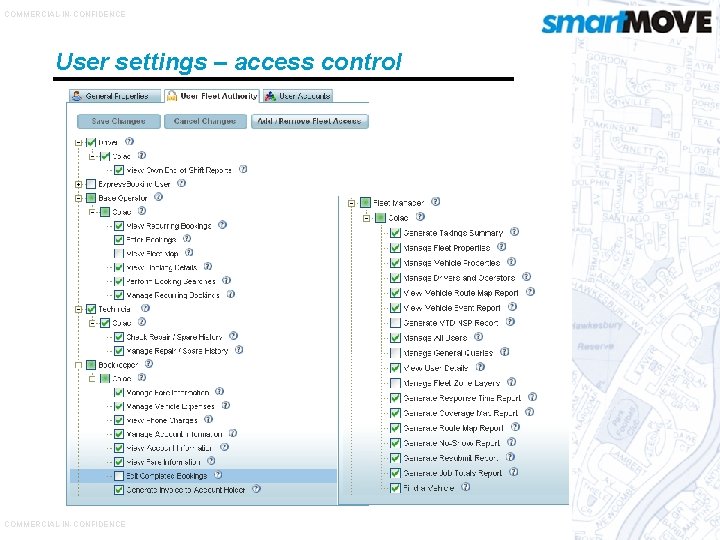
Task: Collapse fleet node under Technician
Action: (x=92, y=323)
